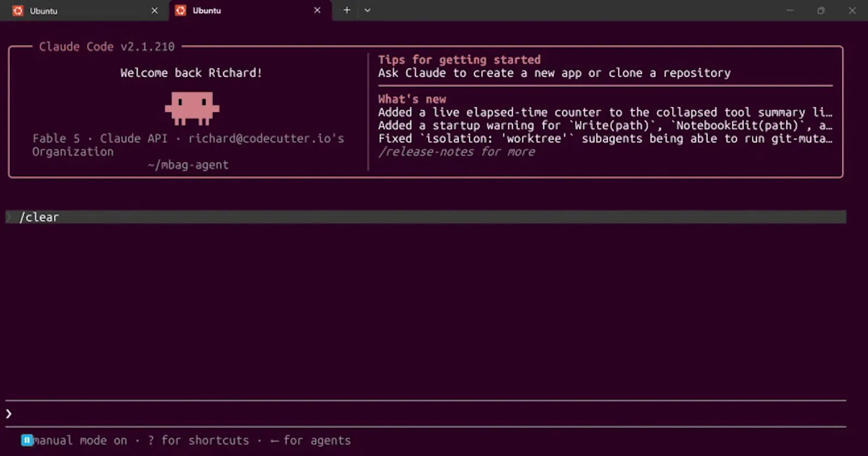Focus the prompt input line
Viewport: 868px width, 456px height.
[x=426, y=414]
